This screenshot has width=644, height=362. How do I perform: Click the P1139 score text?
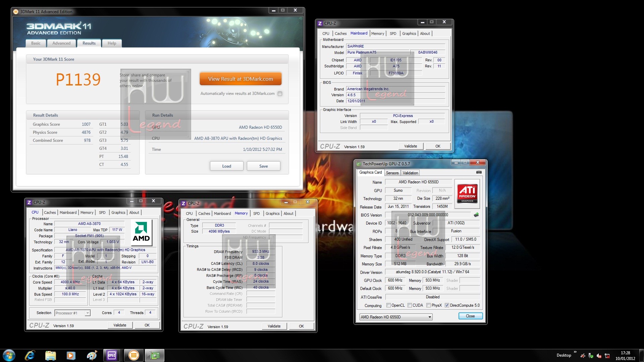(78, 79)
